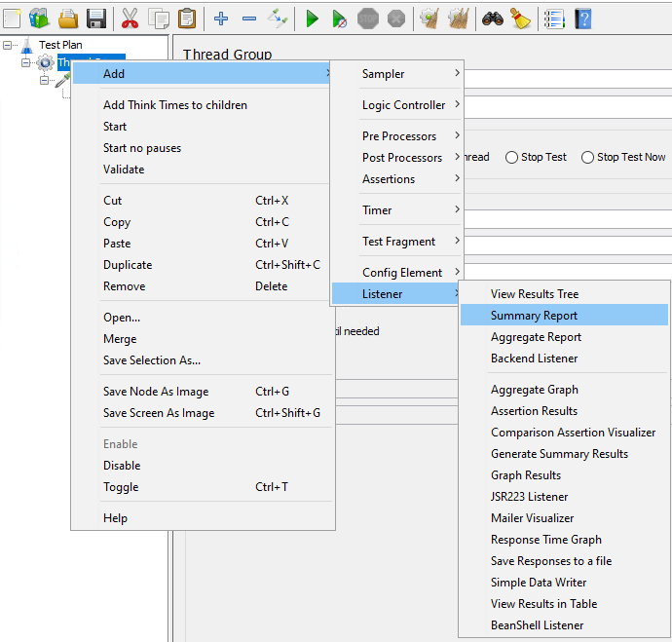This screenshot has width=672, height=642.
Task: Choose Save Node As Image
Action: pyautogui.click(x=156, y=392)
